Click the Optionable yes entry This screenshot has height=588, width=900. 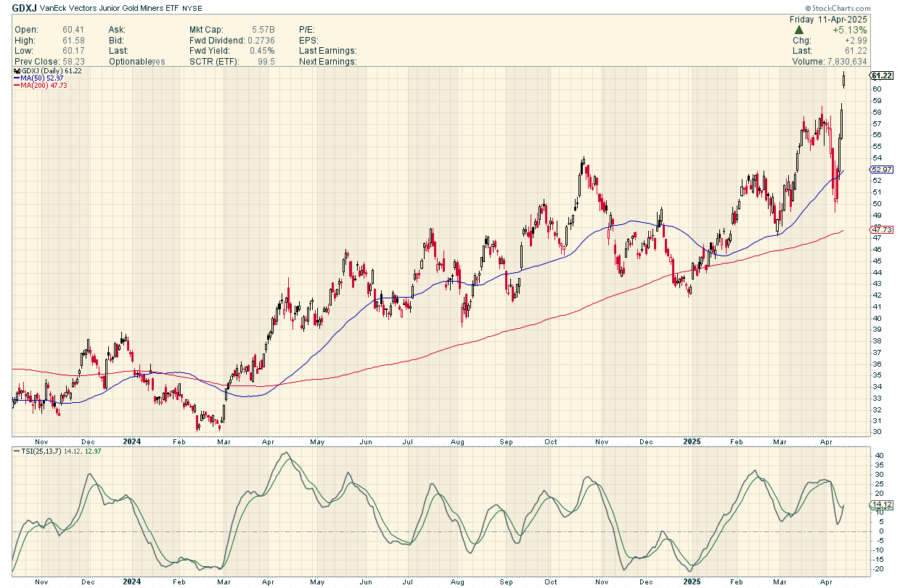coord(137,62)
